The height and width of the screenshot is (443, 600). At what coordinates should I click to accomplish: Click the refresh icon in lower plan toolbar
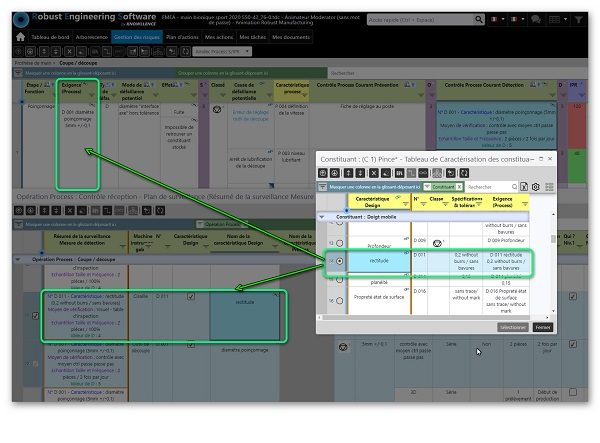tap(160, 210)
